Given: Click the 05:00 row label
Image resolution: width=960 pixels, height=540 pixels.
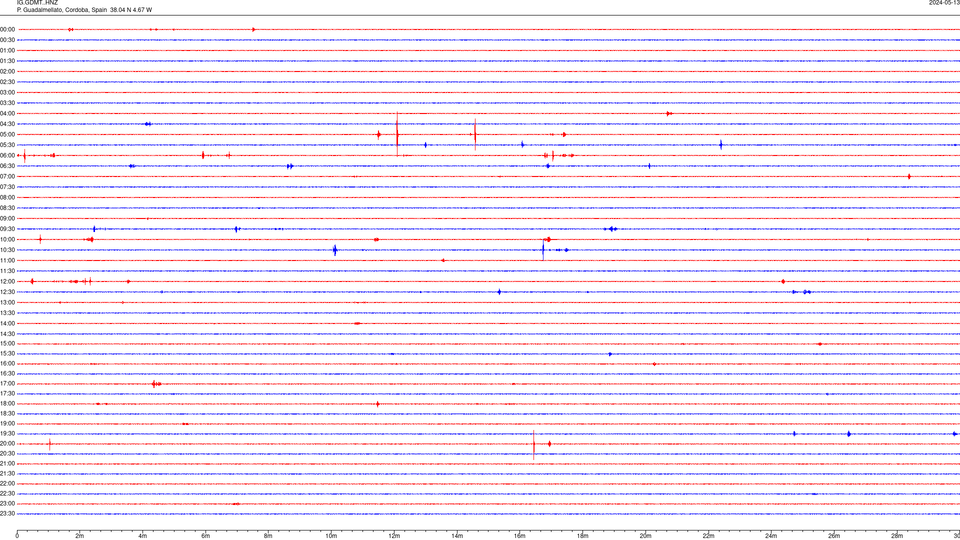Looking at the screenshot, I should click(x=7, y=134).
